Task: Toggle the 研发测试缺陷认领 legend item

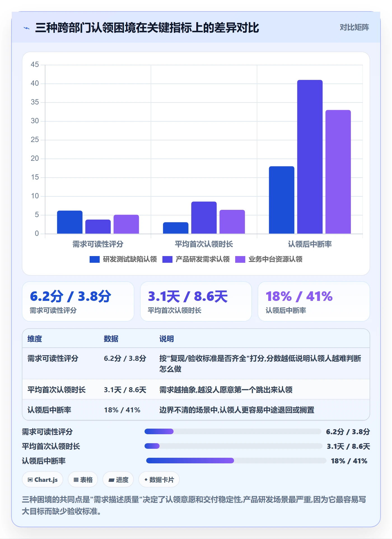Action: point(123,259)
